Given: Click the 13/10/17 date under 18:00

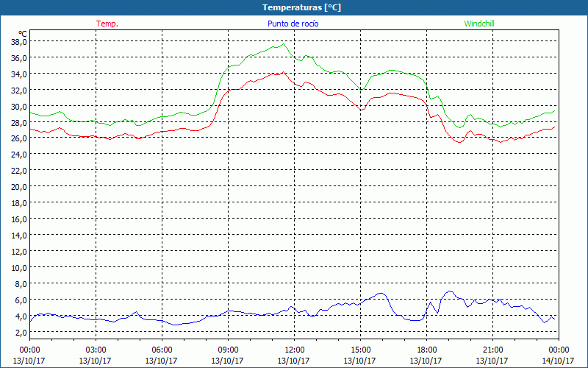Looking at the screenshot, I should pos(426,361).
